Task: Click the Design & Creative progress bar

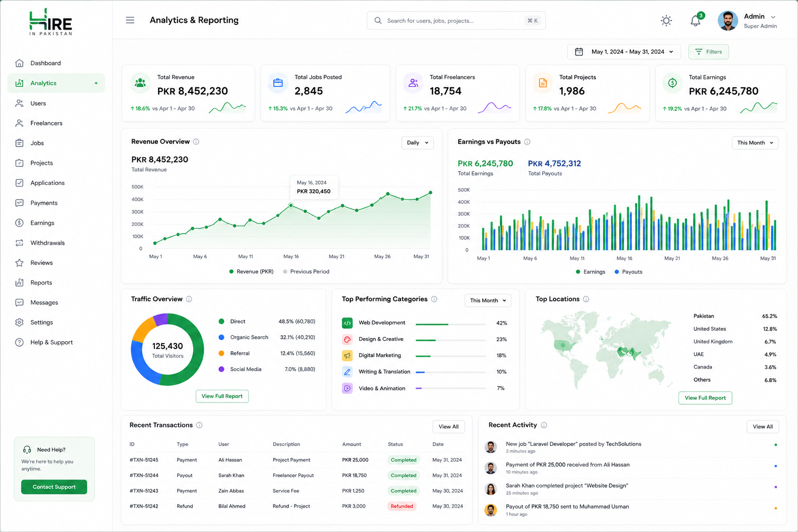Action: 451,340
